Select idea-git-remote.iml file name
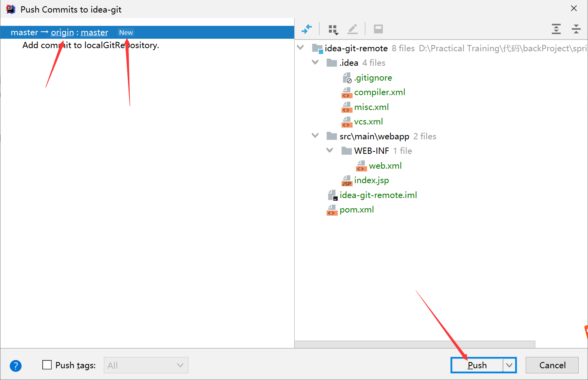The image size is (588, 380). pos(378,195)
